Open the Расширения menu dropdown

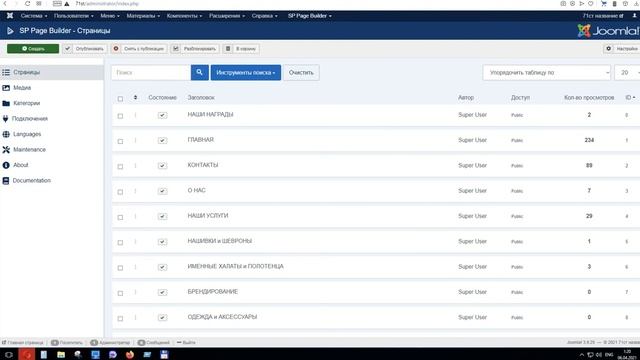pyautogui.click(x=227, y=16)
